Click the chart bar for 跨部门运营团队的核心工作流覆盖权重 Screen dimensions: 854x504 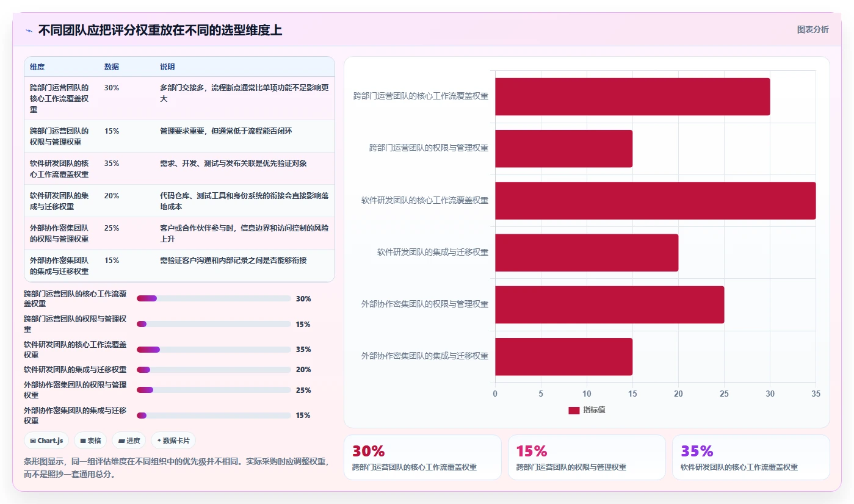click(x=632, y=96)
